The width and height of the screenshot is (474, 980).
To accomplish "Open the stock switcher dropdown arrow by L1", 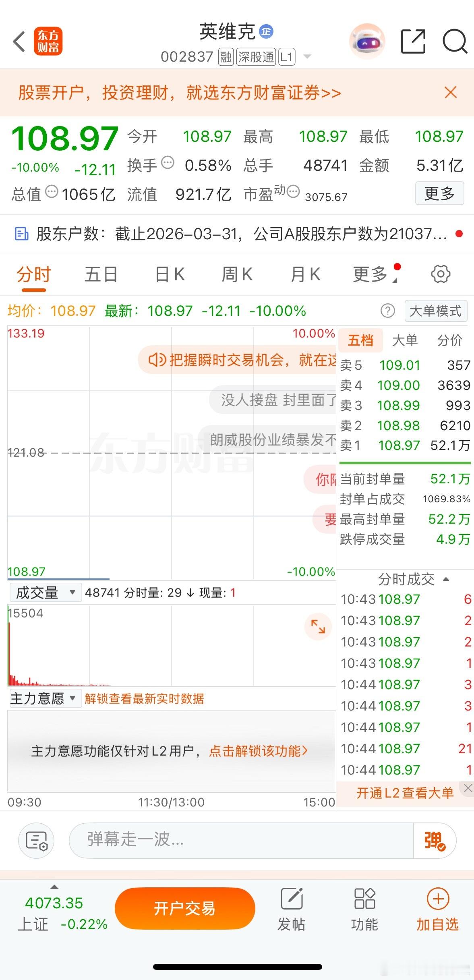I will 307,57.
